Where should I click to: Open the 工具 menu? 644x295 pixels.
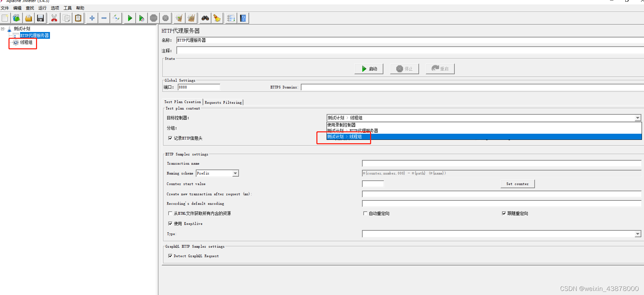point(68,8)
